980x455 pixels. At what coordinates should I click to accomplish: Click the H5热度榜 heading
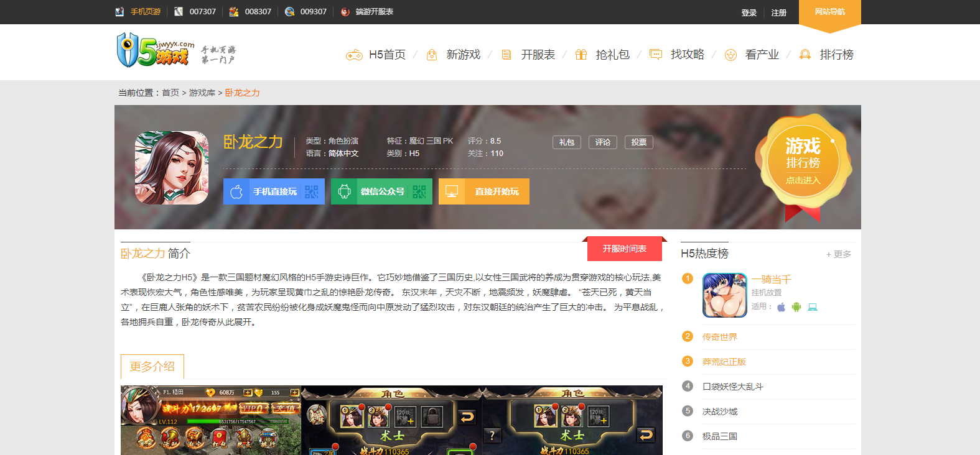point(704,254)
